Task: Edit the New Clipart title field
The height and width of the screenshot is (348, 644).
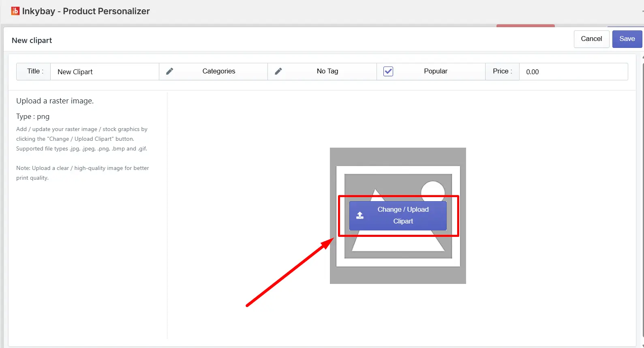Action: (105, 72)
